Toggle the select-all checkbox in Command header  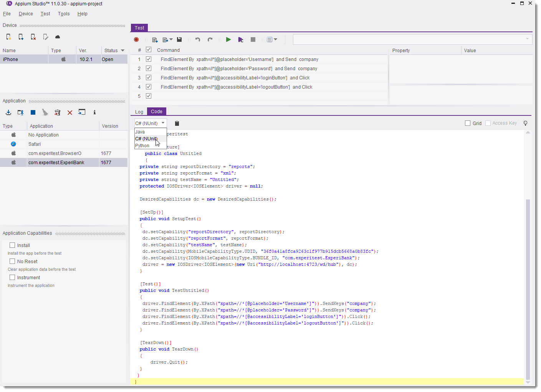[x=149, y=50]
